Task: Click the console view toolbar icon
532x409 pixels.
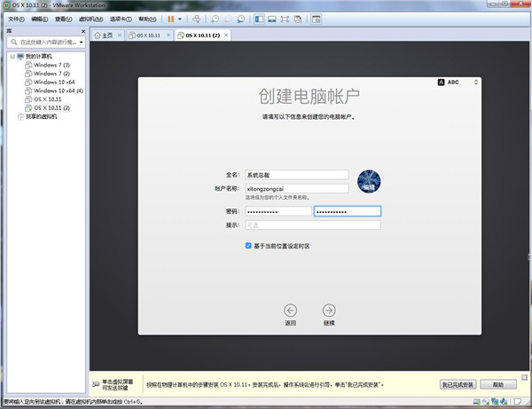Action: [x=317, y=20]
